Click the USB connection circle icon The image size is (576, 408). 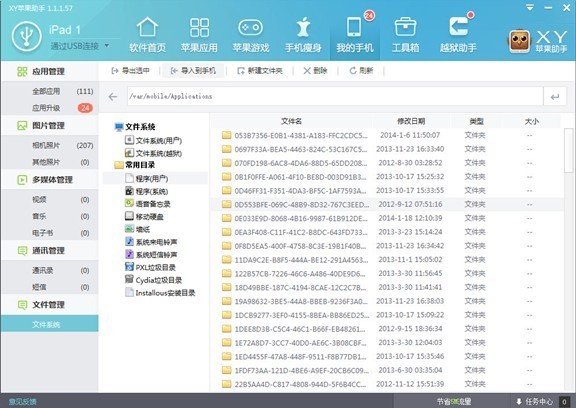pyautogui.click(x=26, y=36)
